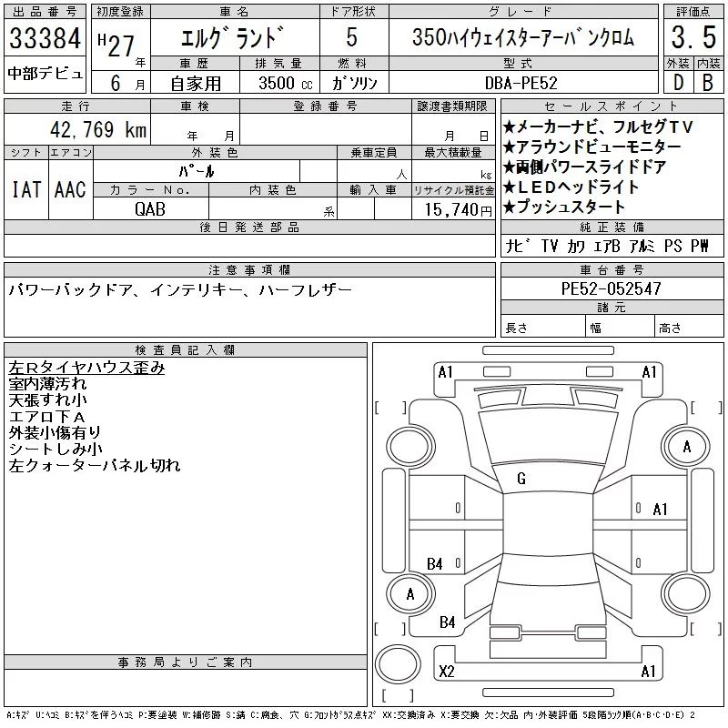This screenshot has height=728, width=728.
Task: Select the chassis number PE52-052547
Action: pyautogui.click(x=611, y=288)
